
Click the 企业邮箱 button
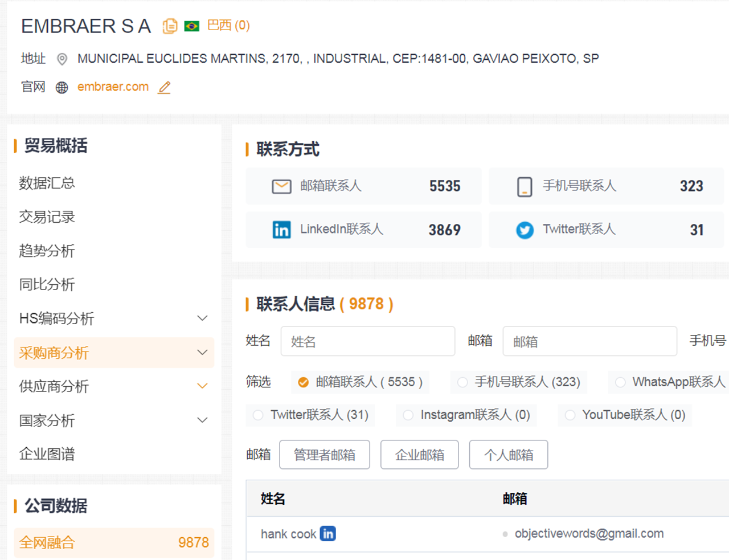(420, 455)
